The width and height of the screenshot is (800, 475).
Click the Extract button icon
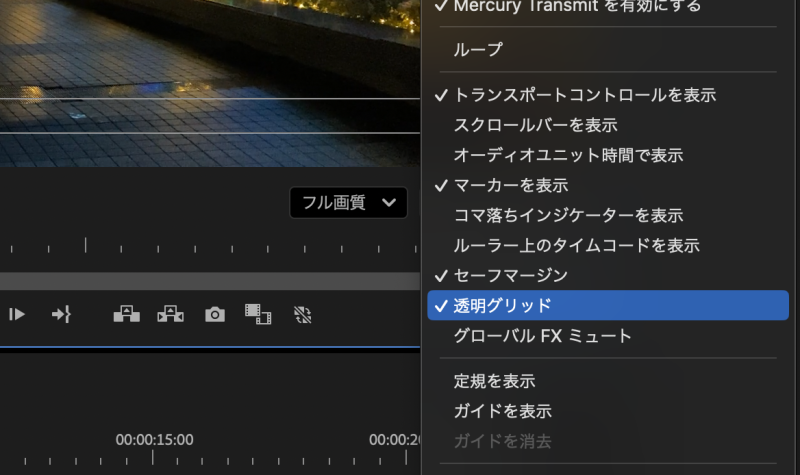point(170,314)
